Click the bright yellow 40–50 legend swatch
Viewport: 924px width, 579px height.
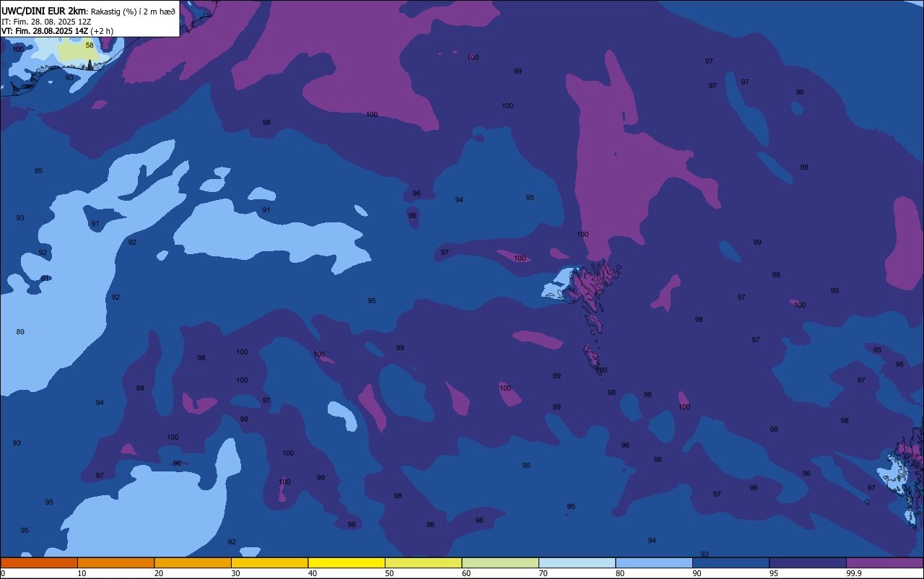(346, 562)
